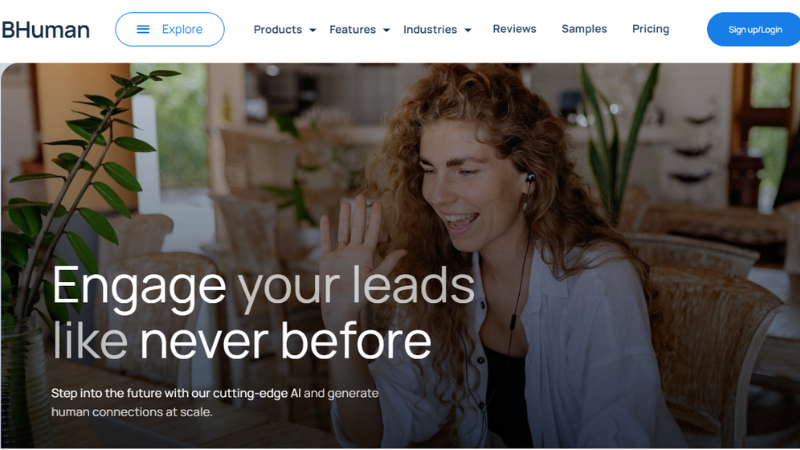Screen dimensions: 800x450
Task: Open the Features menu
Action: click(353, 30)
